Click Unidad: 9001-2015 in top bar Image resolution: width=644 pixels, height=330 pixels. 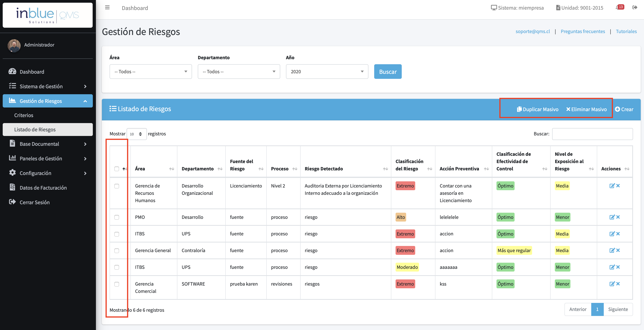579,8
